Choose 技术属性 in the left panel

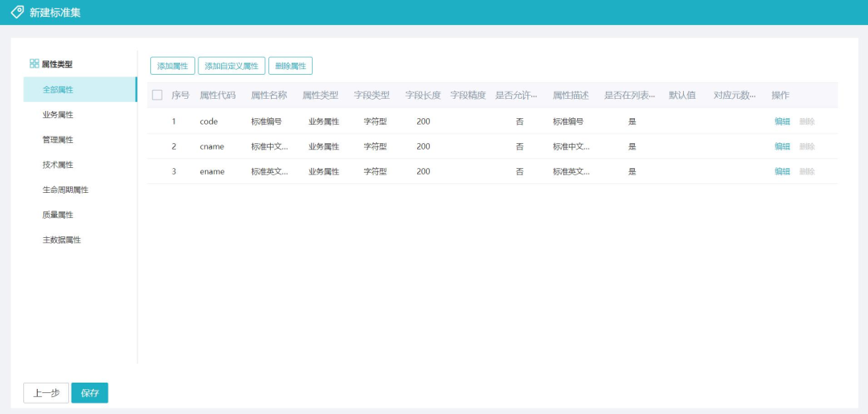[x=58, y=164]
